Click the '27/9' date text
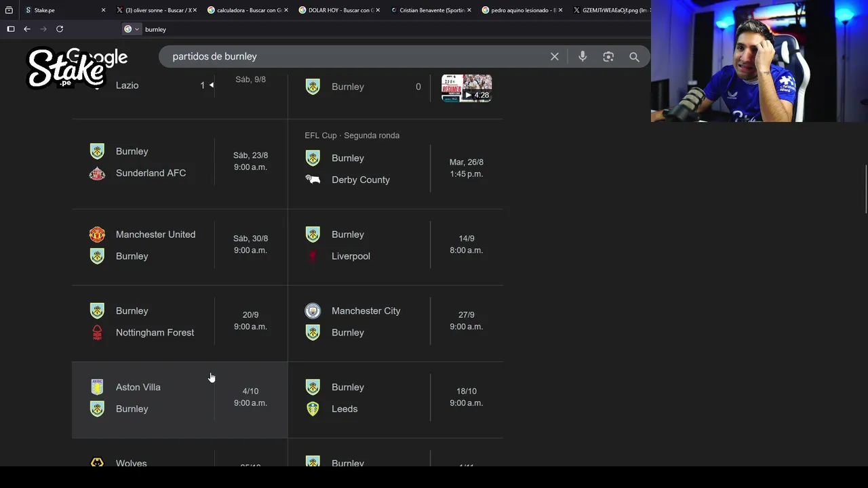868x488 pixels. 467,315
